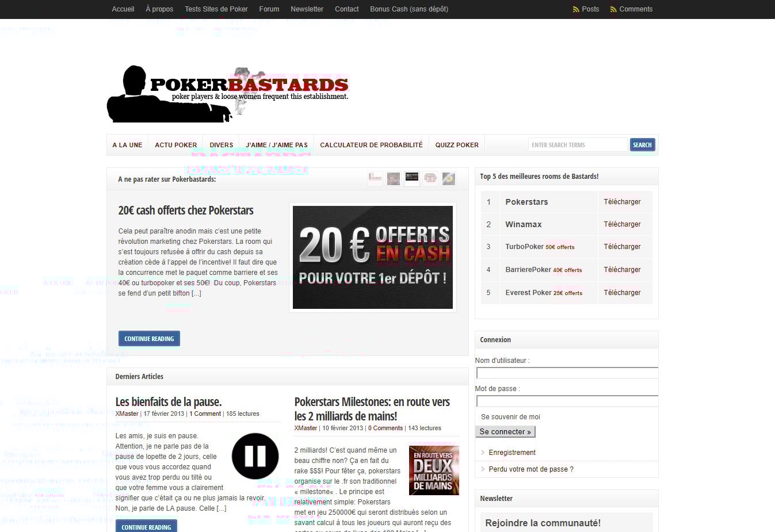Image resolution: width=775 pixels, height=532 pixels.
Task: Focus the Mot de passe input field
Action: pyautogui.click(x=567, y=401)
